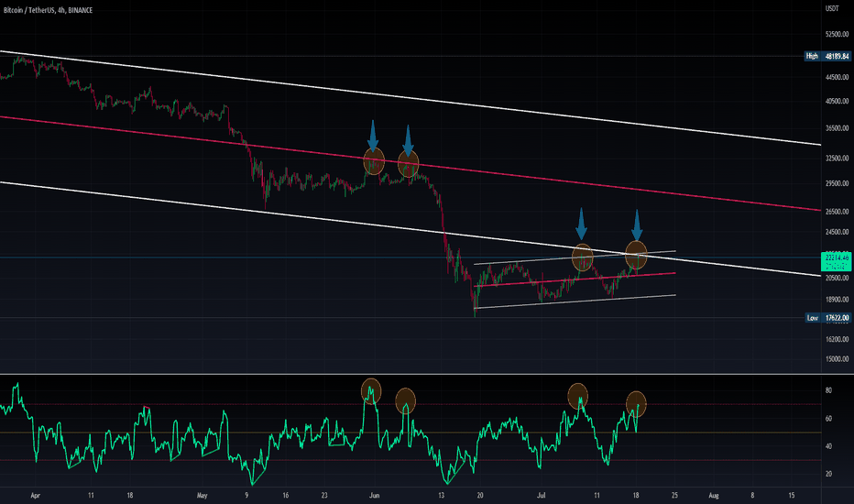Select the High 48189.84 price label

(x=827, y=56)
